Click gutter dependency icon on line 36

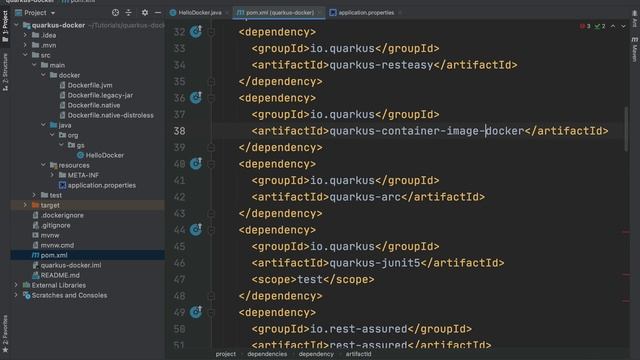point(196,98)
